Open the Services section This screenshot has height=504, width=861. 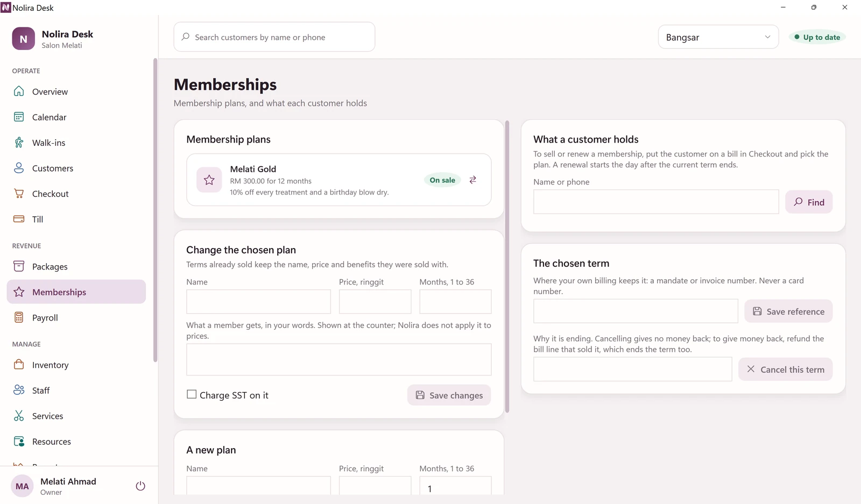click(x=76, y=416)
